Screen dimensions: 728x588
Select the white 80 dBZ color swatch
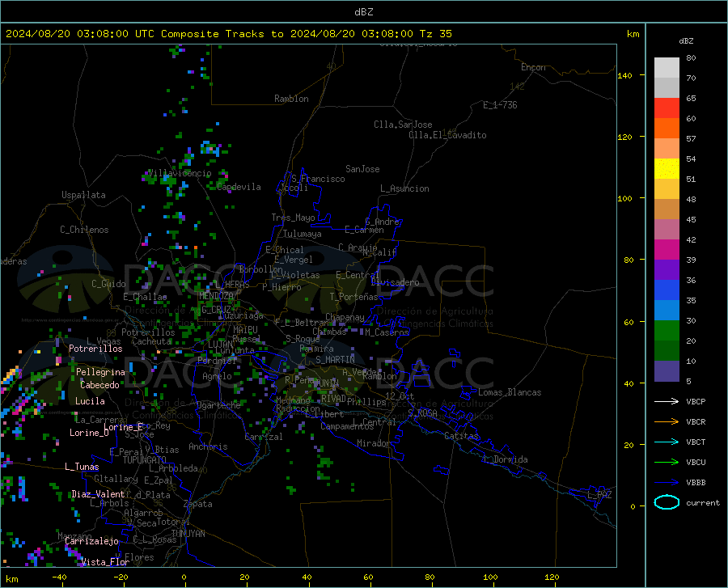tap(667, 67)
